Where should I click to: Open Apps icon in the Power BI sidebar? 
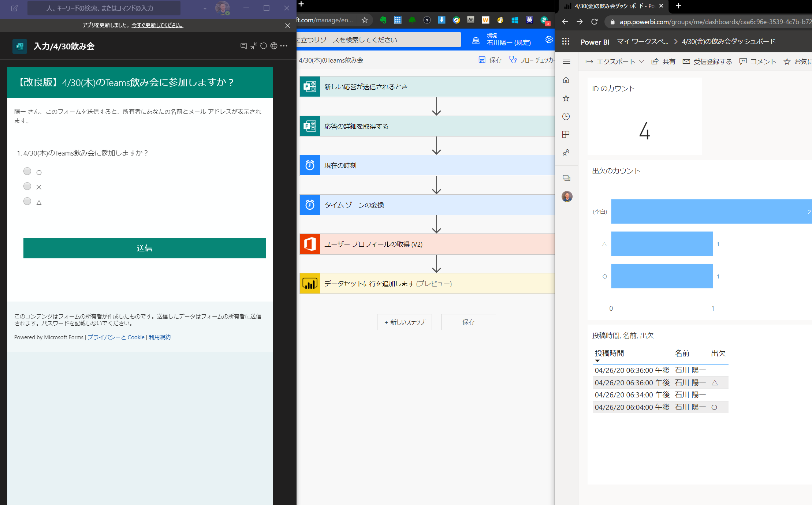[x=566, y=134]
